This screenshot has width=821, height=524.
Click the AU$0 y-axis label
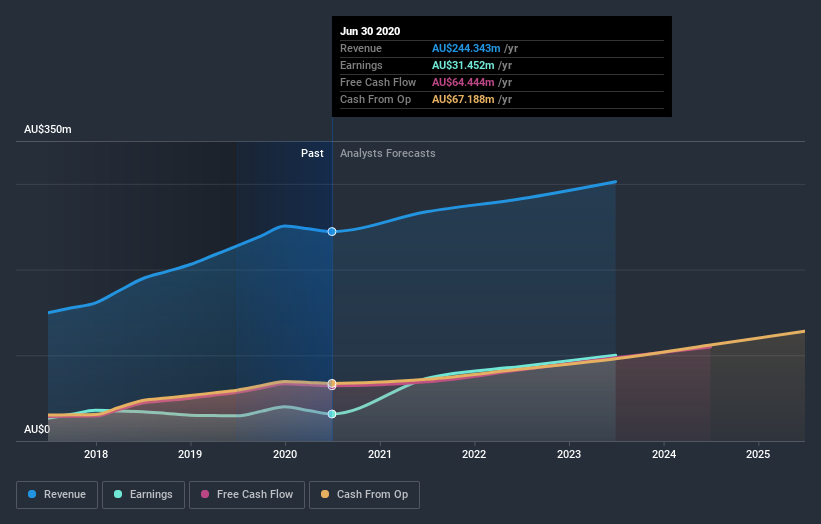[37, 429]
